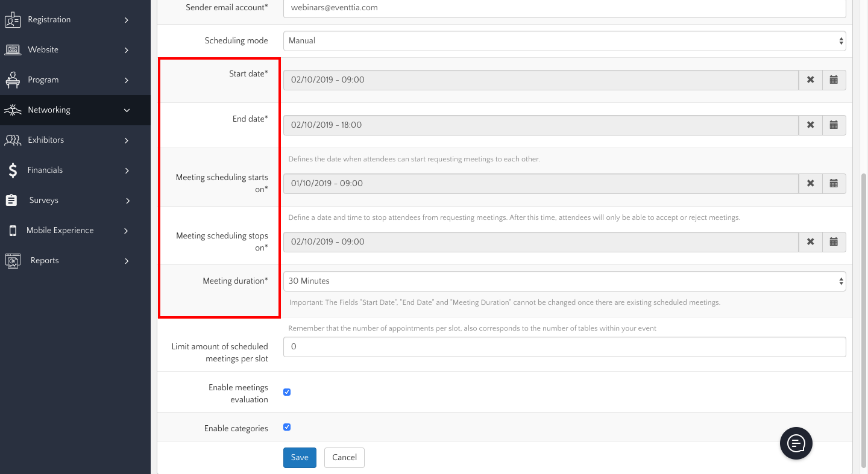Clear the Start date field
868x474 pixels.
click(811, 80)
